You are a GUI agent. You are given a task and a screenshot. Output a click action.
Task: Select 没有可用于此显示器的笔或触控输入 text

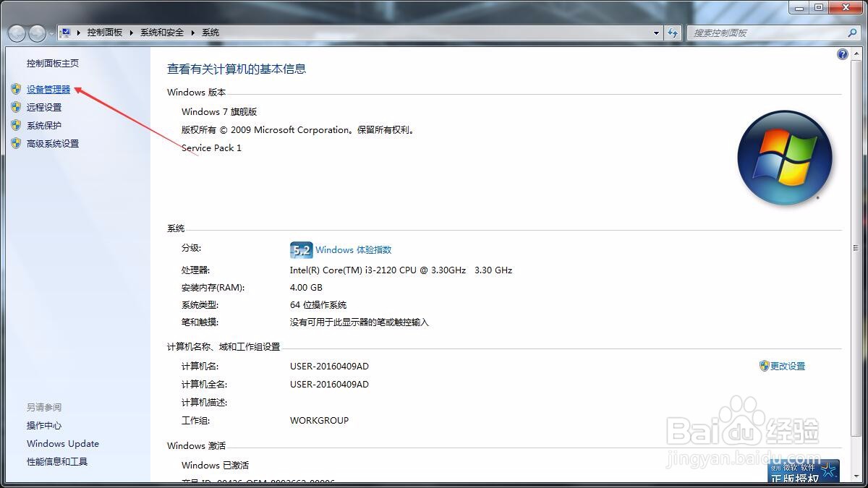tap(359, 322)
